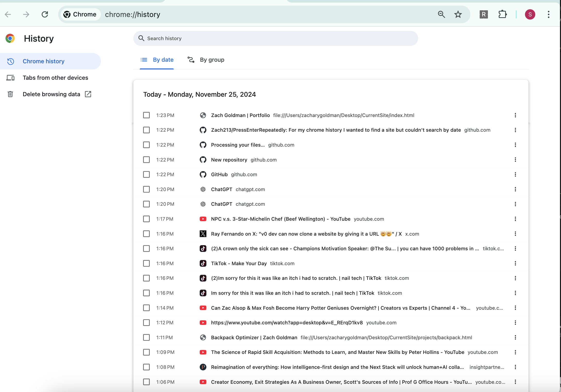Tick the checkbox for Ray Fernando on X entry
This screenshot has height=392, width=561.
146,234
